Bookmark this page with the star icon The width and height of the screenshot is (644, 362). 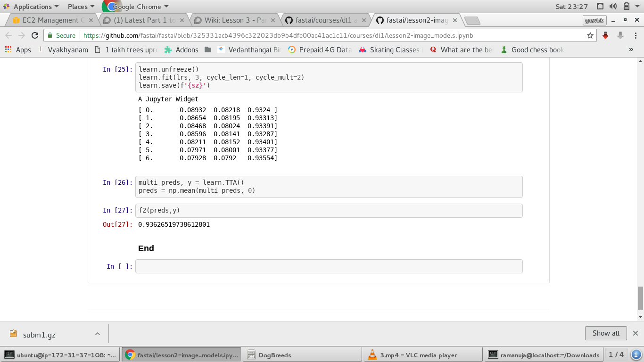[590, 35]
